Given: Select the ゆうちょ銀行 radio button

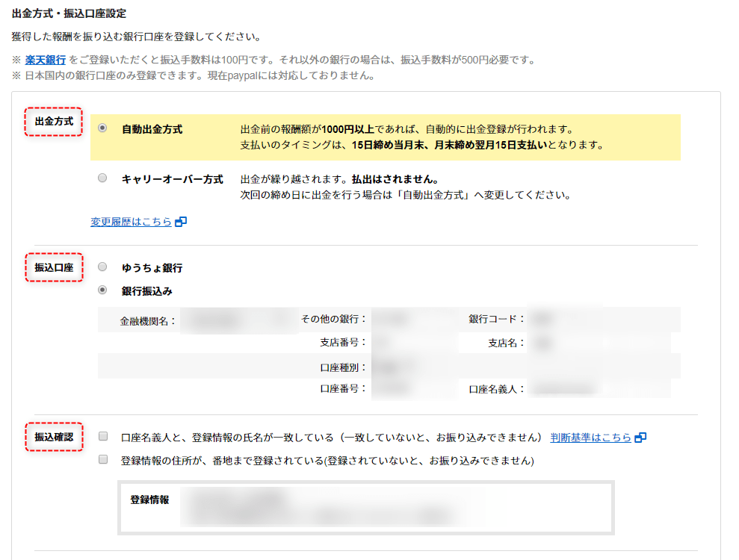Looking at the screenshot, I should pyautogui.click(x=103, y=267).
